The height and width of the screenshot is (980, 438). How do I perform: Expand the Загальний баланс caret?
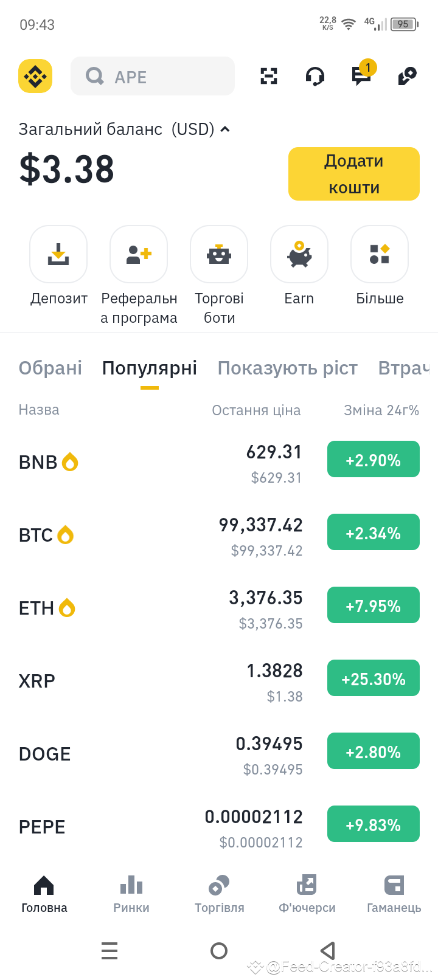225,129
